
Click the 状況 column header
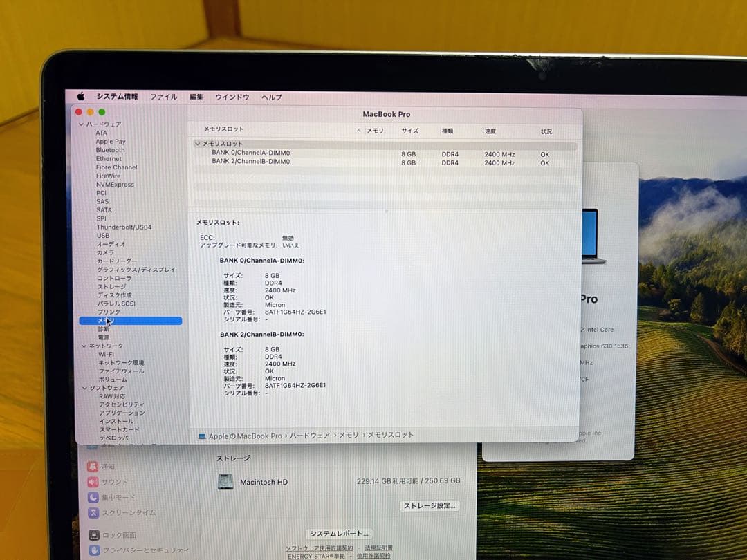coord(546,131)
